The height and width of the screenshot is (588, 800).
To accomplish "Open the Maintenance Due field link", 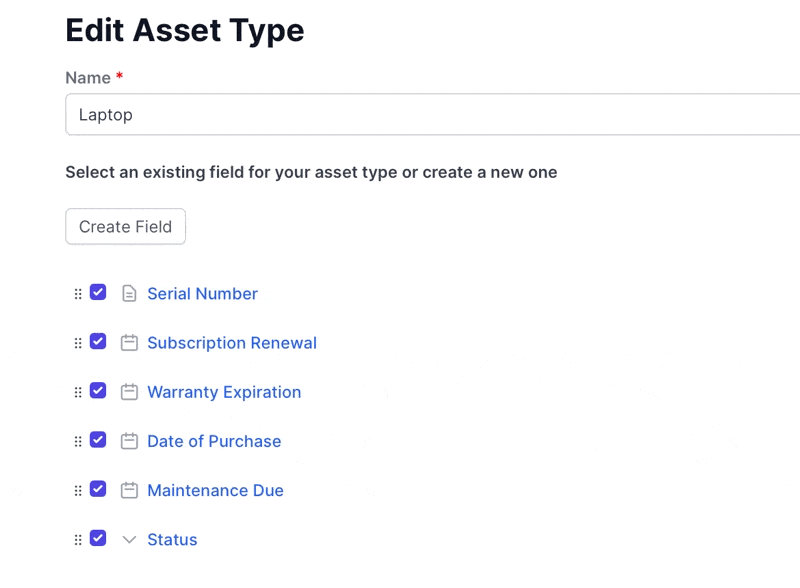I will coord(215,490).
